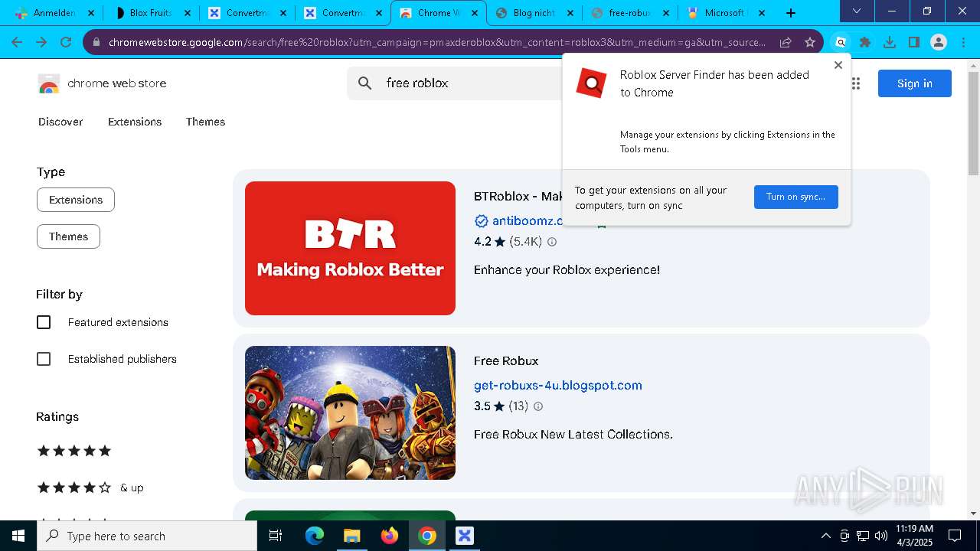
Task: Open the get-robuxs-4u.blogspot.com link
Action: point(558,386)
